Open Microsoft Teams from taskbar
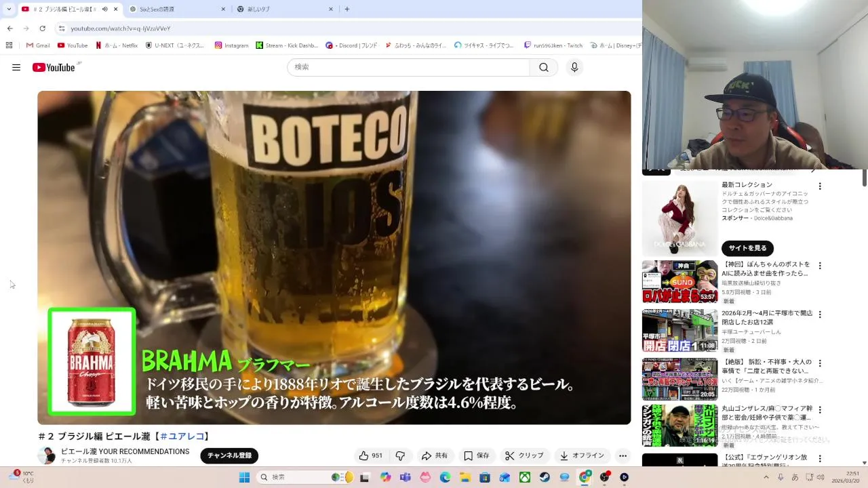The image size is (868, 488). [406, 477]
